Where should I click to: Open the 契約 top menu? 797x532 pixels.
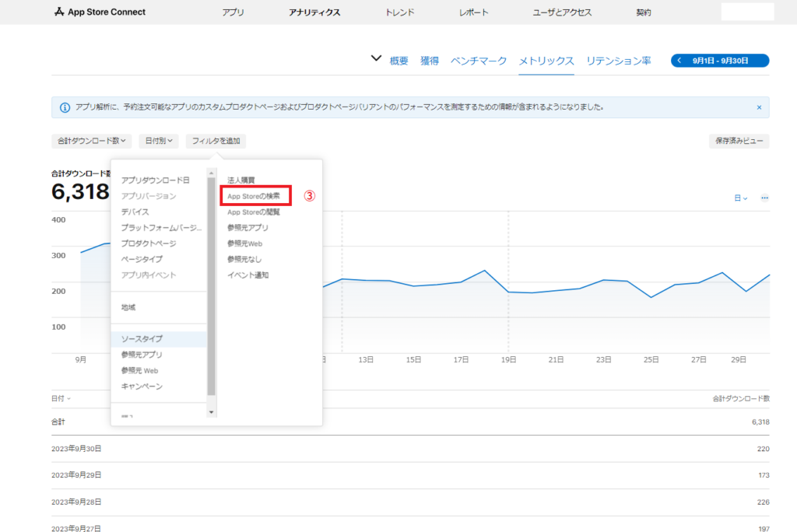644,12
